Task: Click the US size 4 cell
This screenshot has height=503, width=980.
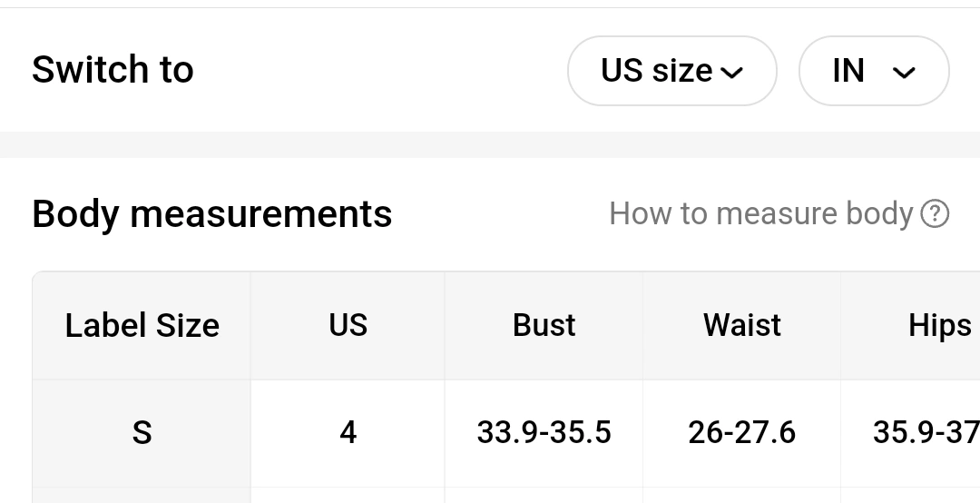Action: pos(348,433)
